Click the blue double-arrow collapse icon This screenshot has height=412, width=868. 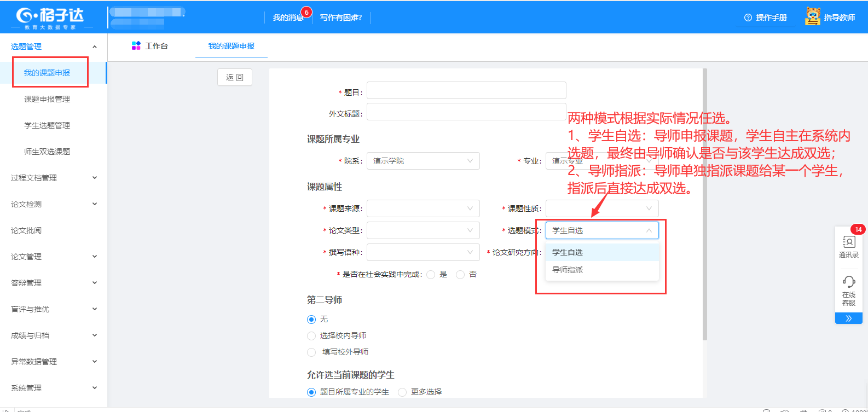coord(848,318)
